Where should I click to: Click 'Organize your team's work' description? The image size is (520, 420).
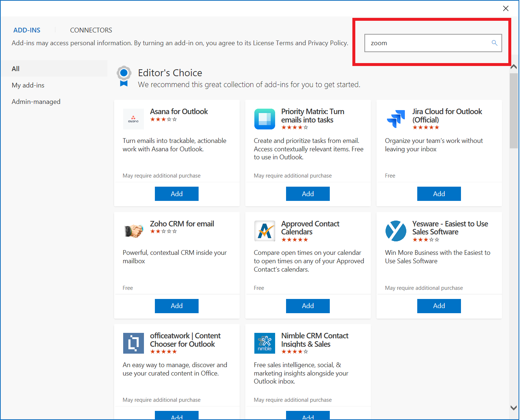tap(434, 145)
